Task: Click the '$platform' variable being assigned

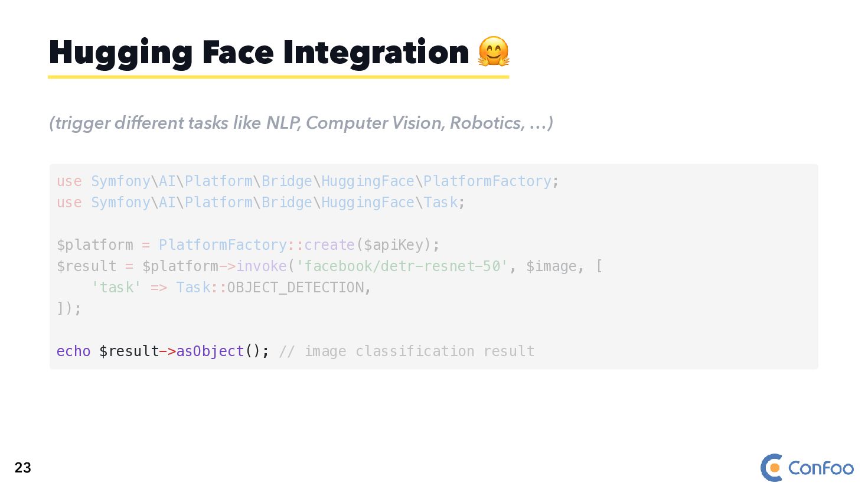Action: pyautogui.click(x=94, y=245)
